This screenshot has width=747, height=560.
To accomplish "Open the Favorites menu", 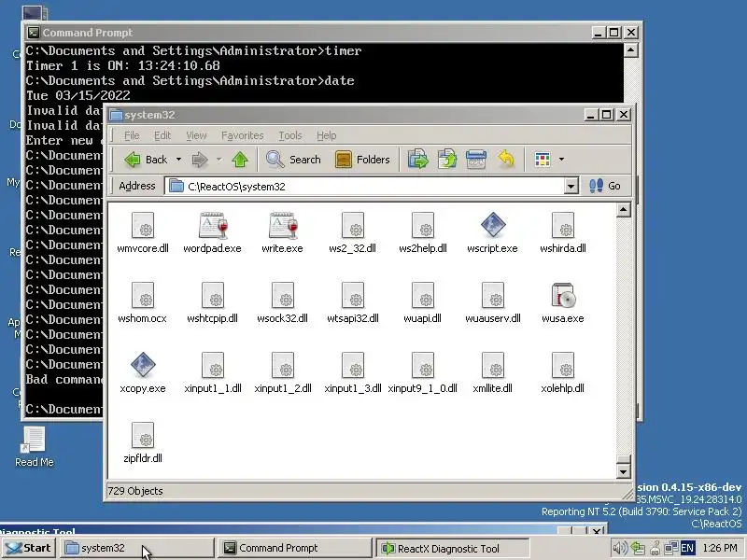I will (242, 135).
